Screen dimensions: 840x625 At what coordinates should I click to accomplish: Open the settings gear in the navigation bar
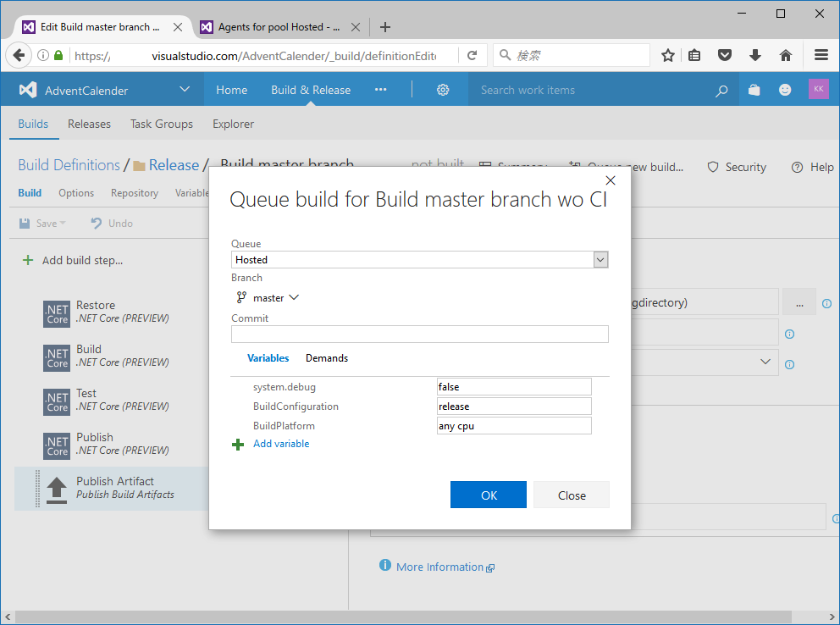pos(443,90)
